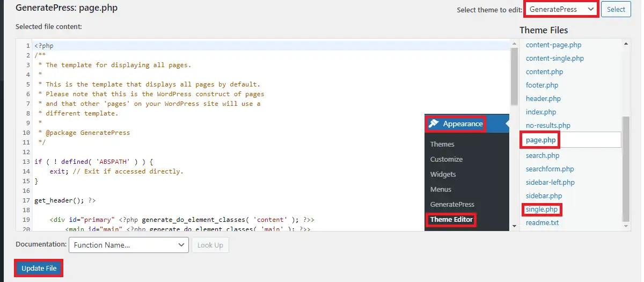This screenshot has height=282, width=644.
Task: Click the Update File button
Action: (39, 268)
